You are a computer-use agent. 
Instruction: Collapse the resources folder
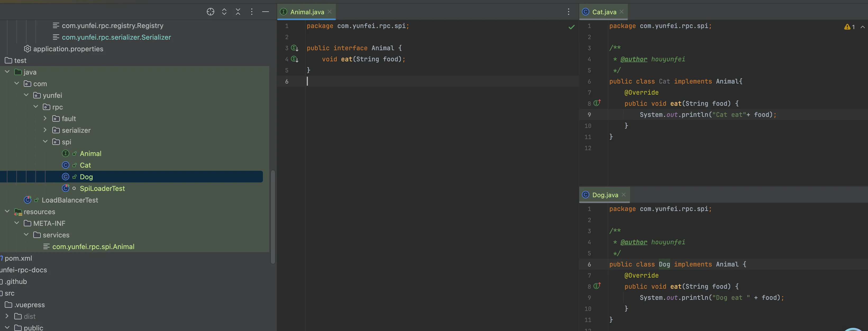tap(7, 212)
